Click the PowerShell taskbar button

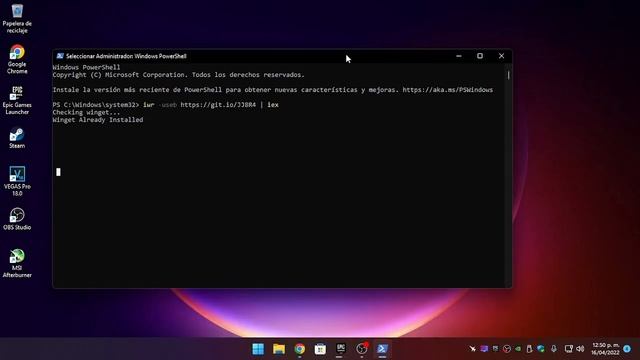click(382, 349)
